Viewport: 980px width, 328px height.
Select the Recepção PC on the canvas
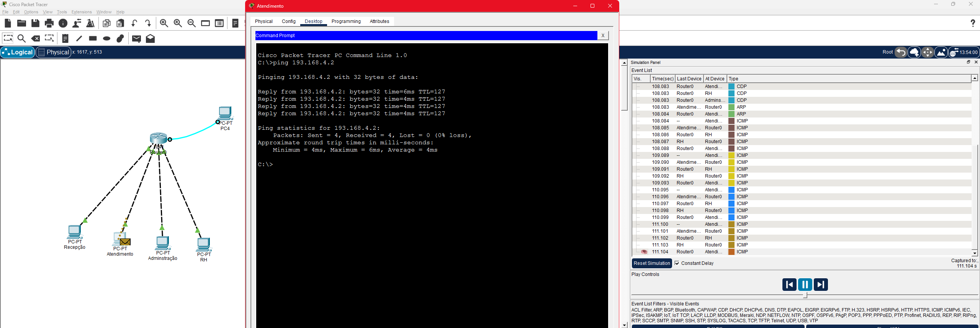pos(74,232)
